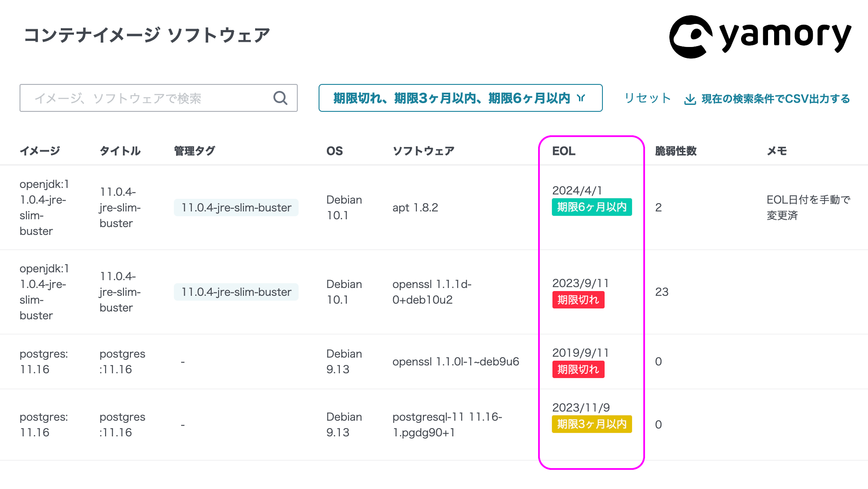Expand the 脆弱性数 column options
The width and height of the screenshot is (868, 489).
pyautogui.click(x=675, y=151)
